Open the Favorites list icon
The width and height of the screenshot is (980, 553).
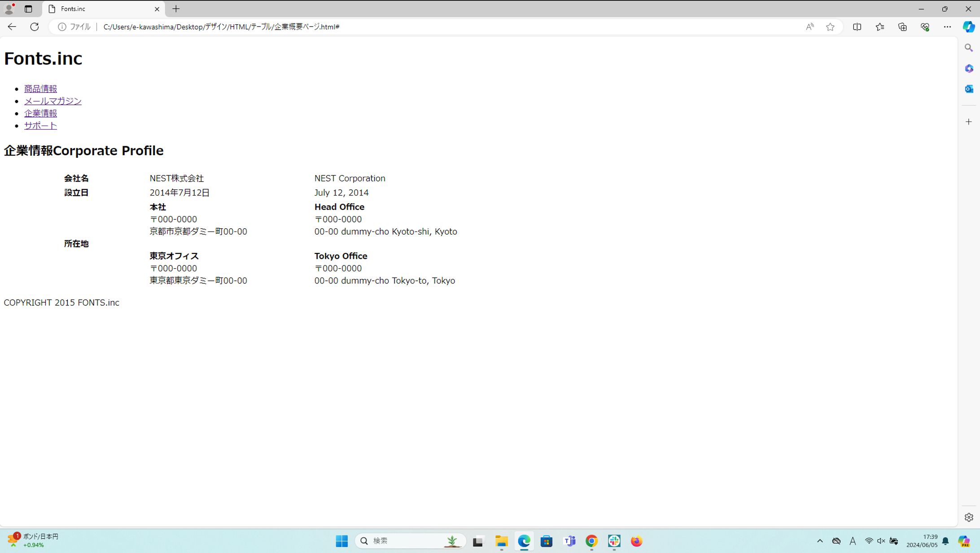879,27
